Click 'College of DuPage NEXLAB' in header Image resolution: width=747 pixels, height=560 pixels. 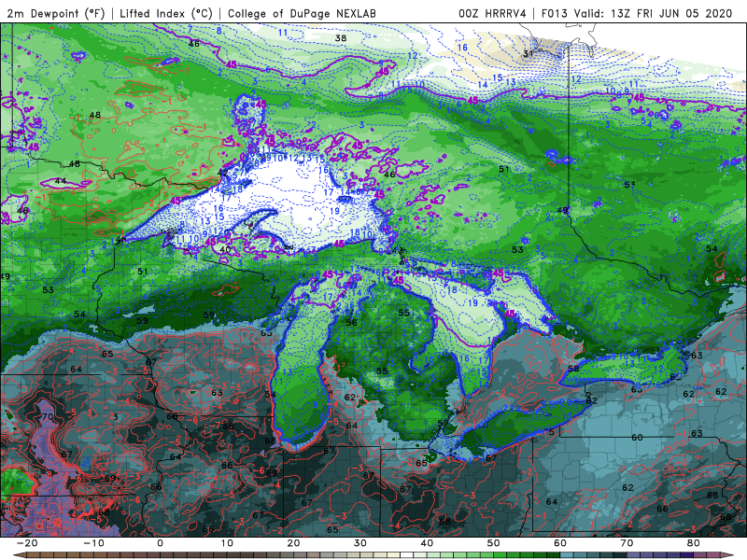pos(302,13)
